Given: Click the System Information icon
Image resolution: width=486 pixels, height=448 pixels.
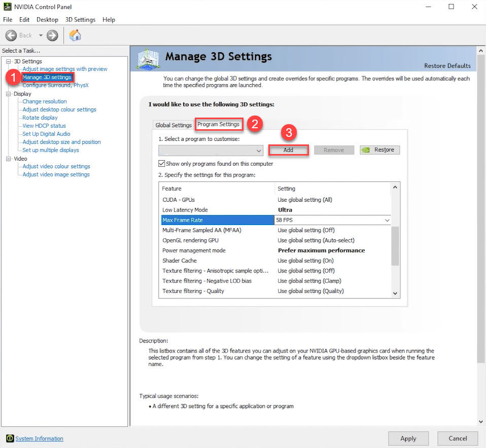Looking at the screenshot, I should (x=10, y=438).
